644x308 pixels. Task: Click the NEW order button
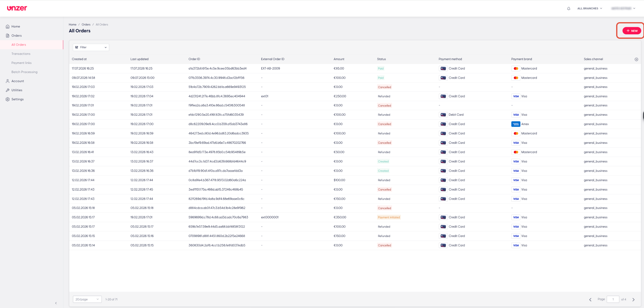tap(632, 31)
